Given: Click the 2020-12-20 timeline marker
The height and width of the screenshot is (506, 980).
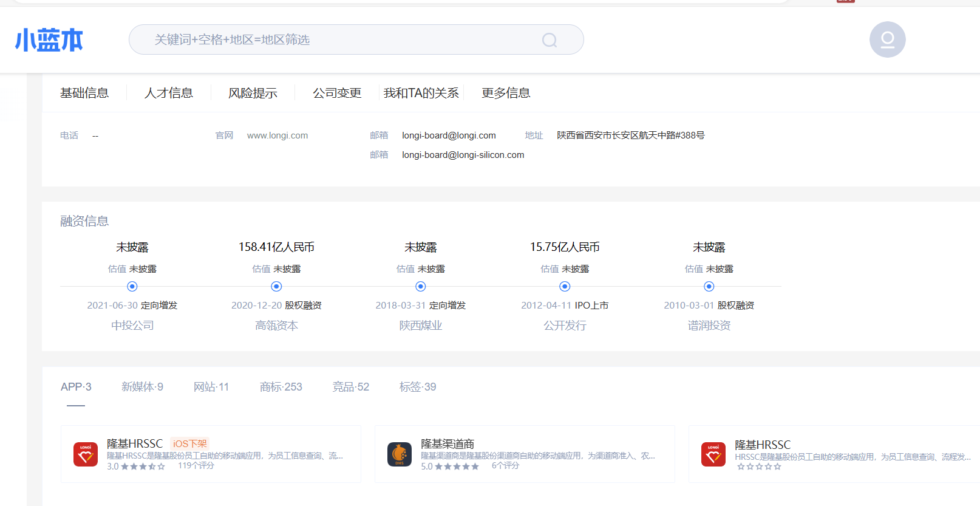Looking at the screenshot, I should (x=276, y=286).
